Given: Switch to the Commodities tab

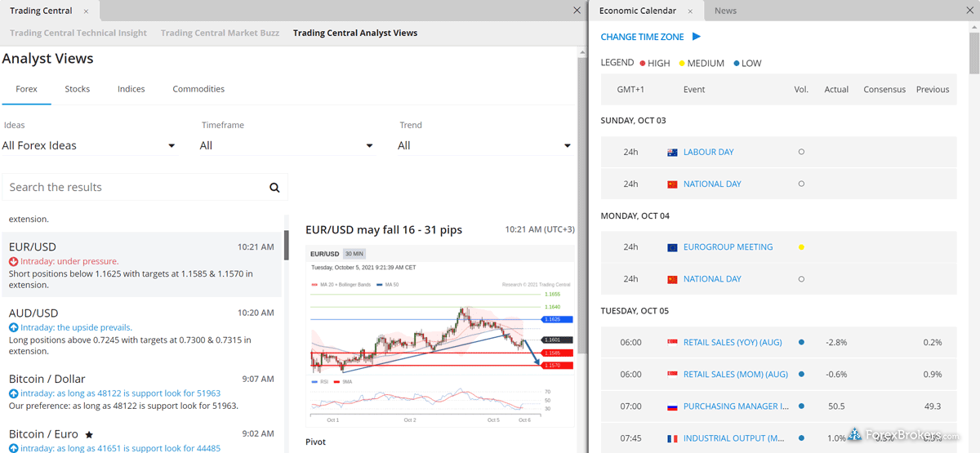Looking at the screenshot, I should click(198, 89).
